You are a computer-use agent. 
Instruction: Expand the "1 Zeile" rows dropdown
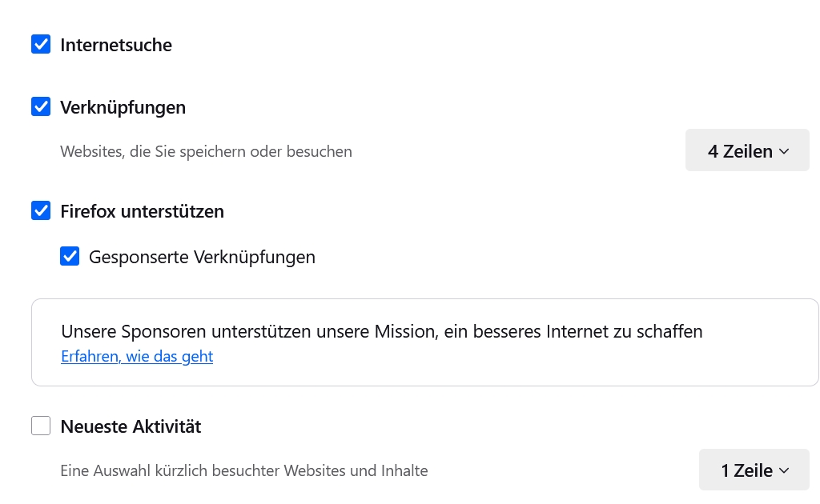tap(754, 470)
